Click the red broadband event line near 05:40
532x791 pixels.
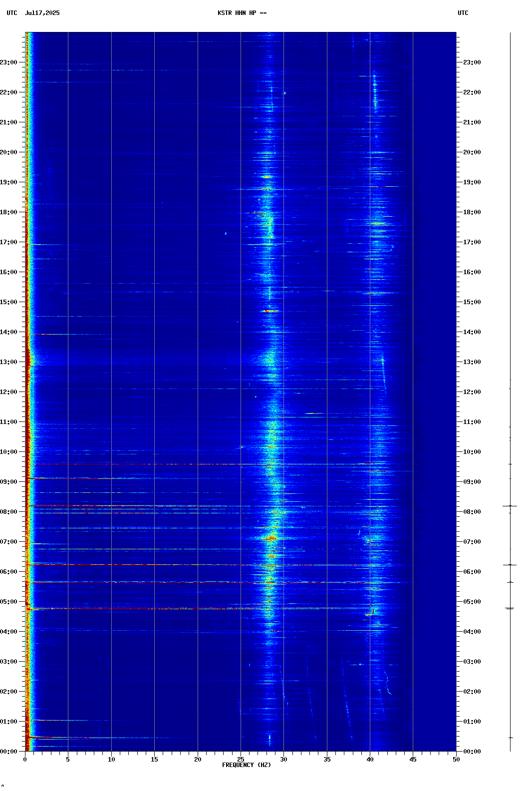coord(215,582)
